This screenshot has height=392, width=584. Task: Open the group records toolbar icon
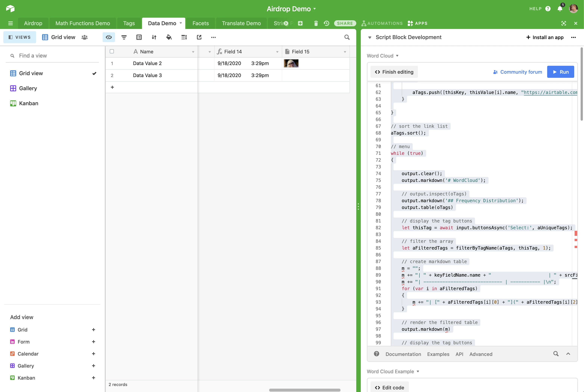pyautogui.click(x=139, y=37)
